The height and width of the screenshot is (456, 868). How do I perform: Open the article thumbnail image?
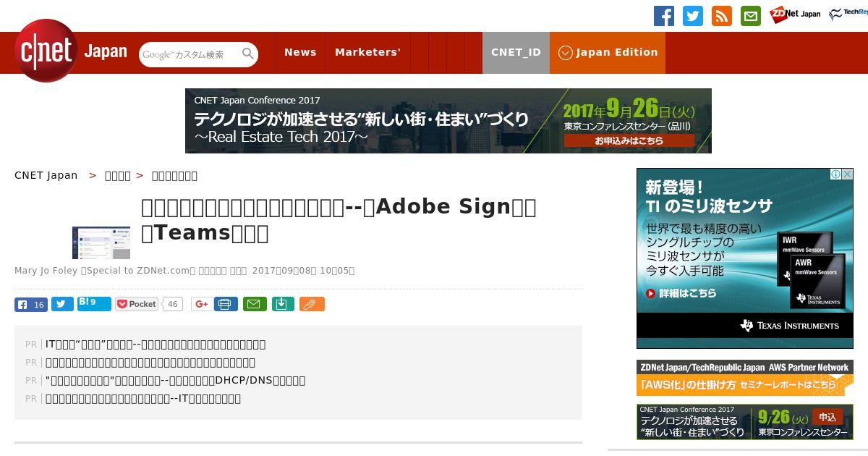point(101,242)
